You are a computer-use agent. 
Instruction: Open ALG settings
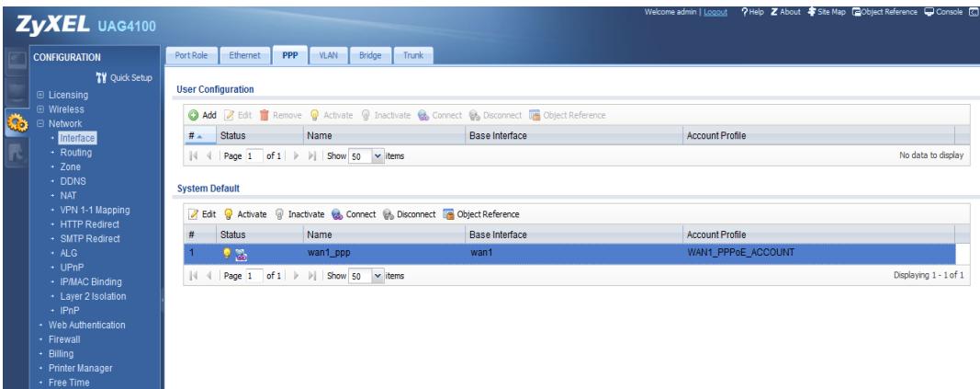point(69,253)
